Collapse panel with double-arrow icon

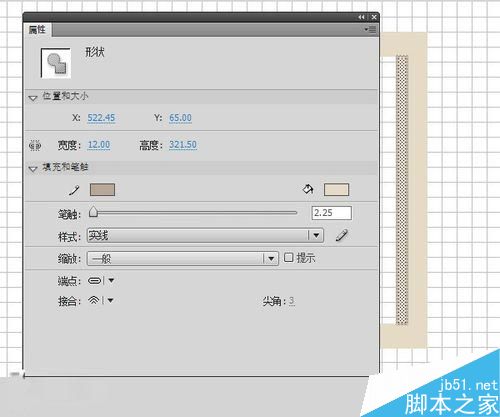tap(361, 17)
